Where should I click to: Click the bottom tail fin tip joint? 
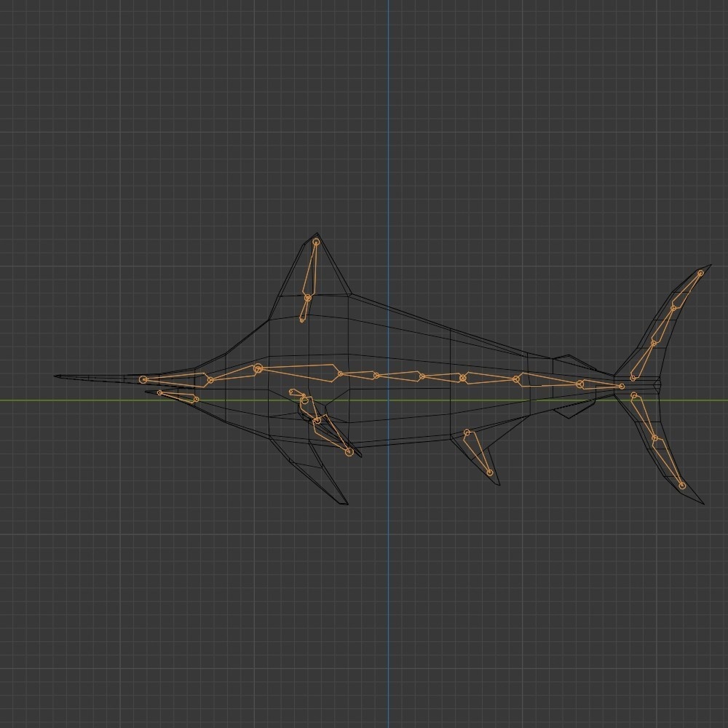tap(683, 486)
